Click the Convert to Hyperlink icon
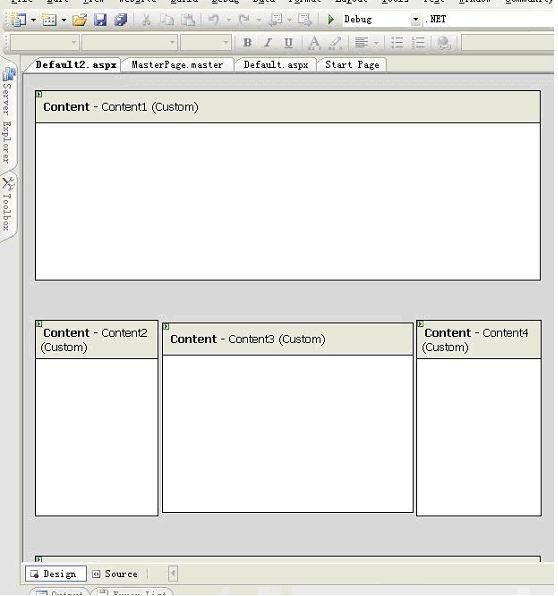Viewport: 558px width, 596px height. (x=444, y=43)
